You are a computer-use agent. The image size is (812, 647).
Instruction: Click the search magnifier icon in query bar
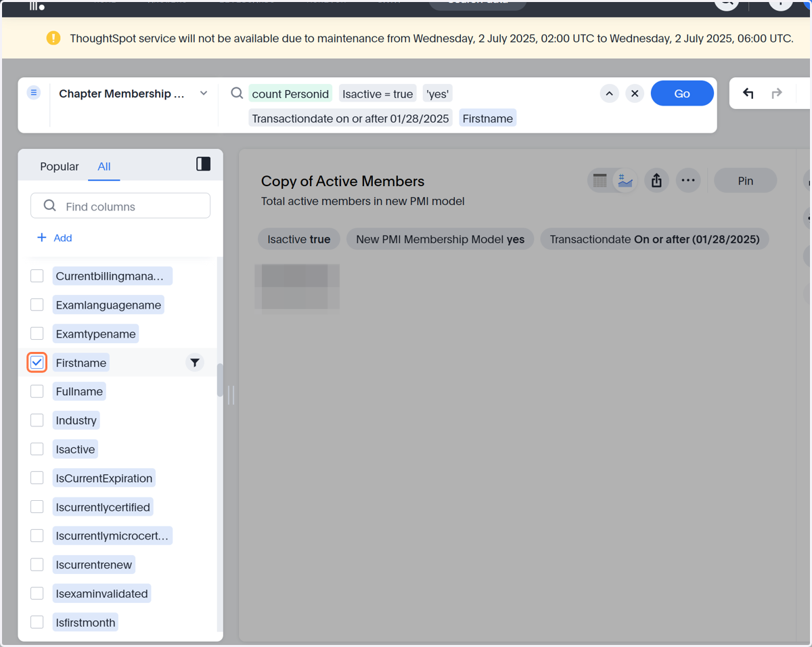(237, 93)
